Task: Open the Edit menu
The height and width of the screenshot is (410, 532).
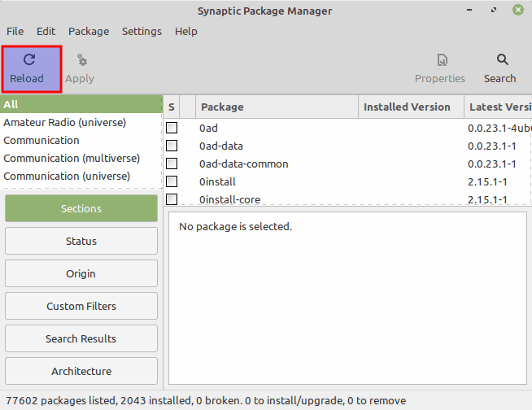Action: pos(46,31)
